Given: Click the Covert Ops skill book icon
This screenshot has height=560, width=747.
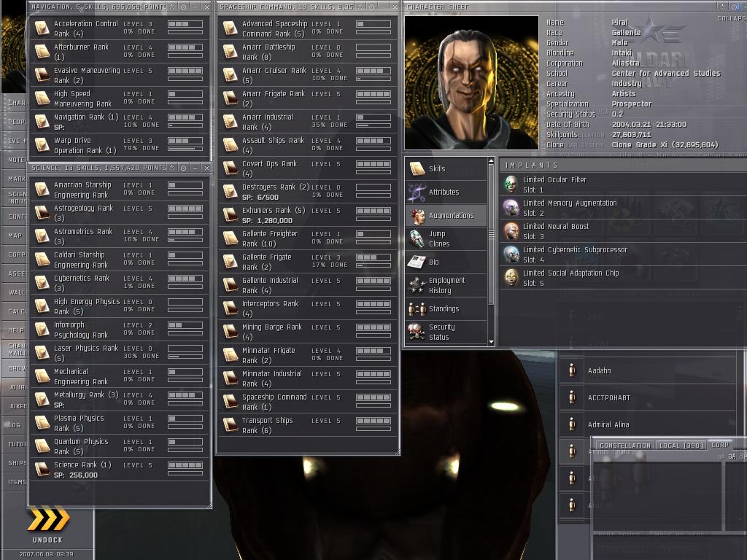Looking at the screenshot, I should coord(231,168).
